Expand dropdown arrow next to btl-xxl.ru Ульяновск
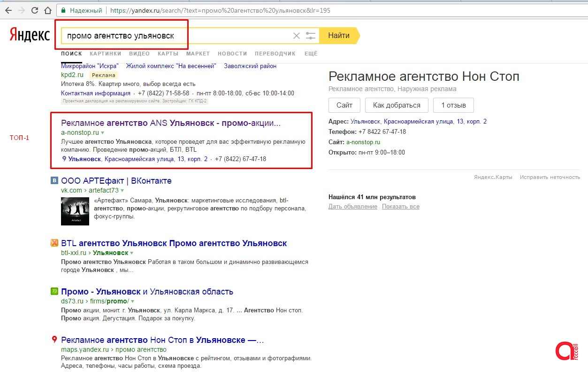 [x=131, y=253]
